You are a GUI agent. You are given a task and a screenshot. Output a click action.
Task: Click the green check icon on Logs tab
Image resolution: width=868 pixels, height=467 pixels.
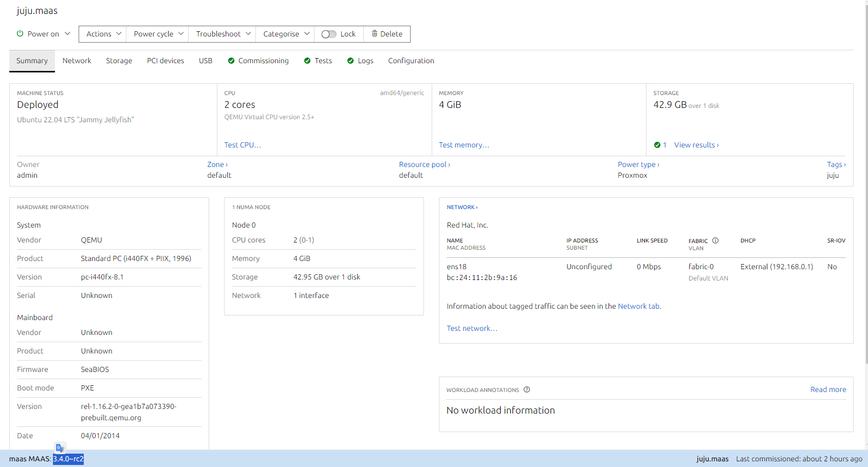350,61
